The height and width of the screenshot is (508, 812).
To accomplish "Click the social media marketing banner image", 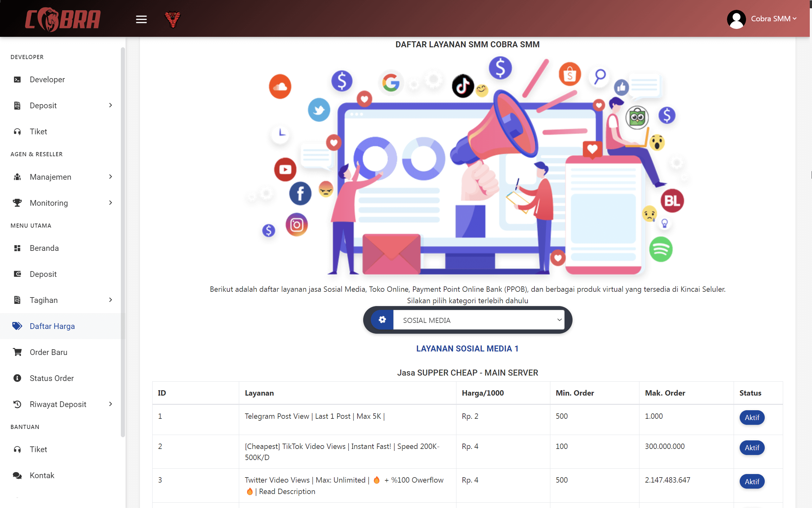I will [468, 166].
